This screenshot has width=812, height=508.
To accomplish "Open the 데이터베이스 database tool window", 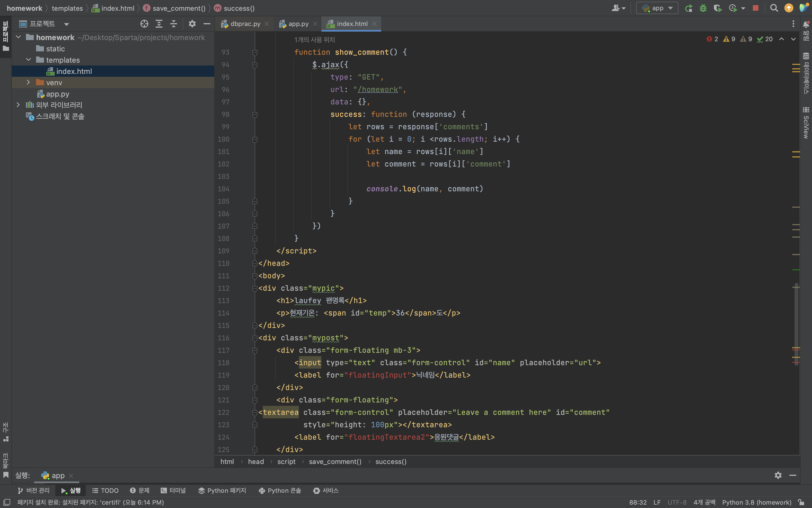I will [x=806, y=73].
